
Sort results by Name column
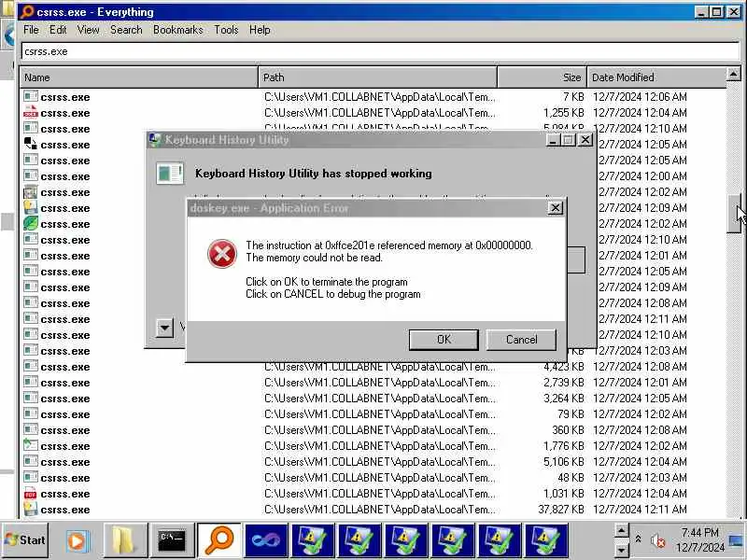138,77
